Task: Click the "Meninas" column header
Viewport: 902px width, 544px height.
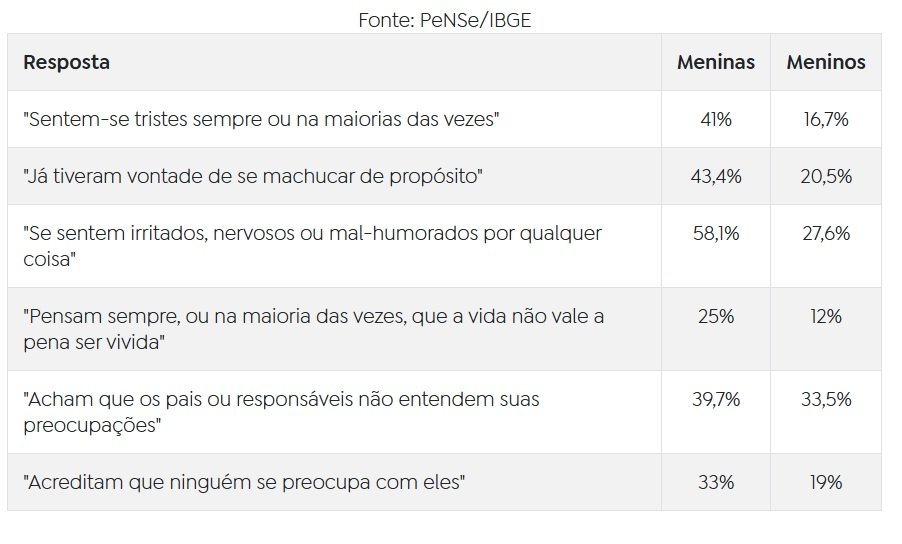Action: click(716, 62)
